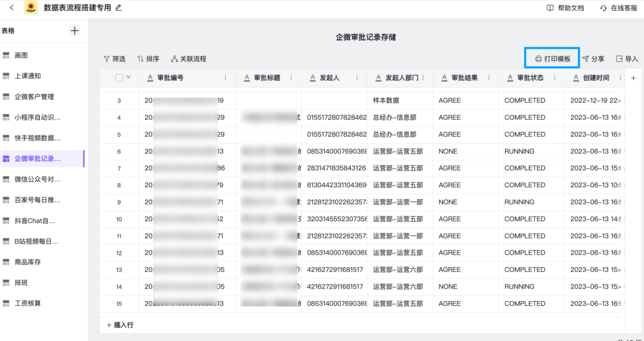Click the text type icon of 审批编号
The image size is (644, 341).
point(150,77)
